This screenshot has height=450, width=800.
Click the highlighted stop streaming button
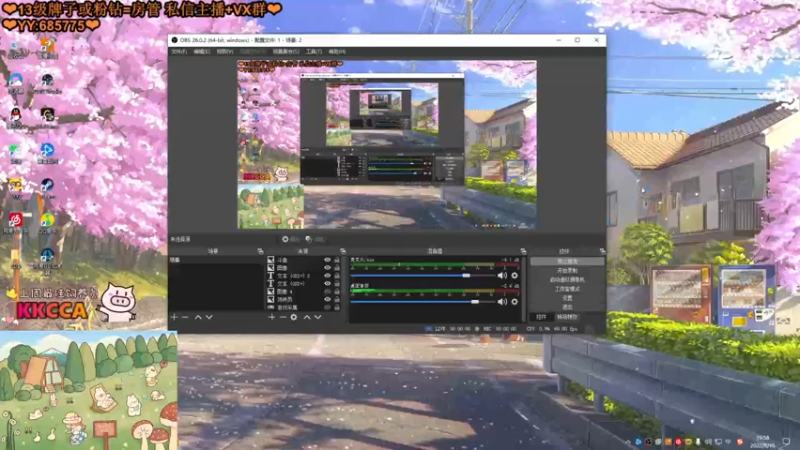pyautogui.click(x=567, y=261)
